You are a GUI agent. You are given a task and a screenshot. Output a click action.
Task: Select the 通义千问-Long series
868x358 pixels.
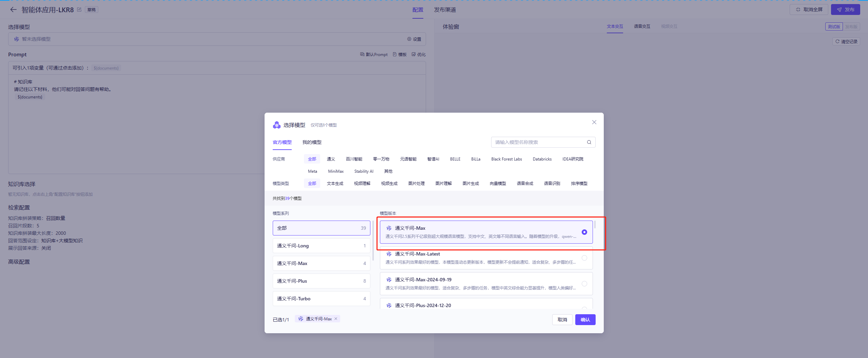[322, 246]
